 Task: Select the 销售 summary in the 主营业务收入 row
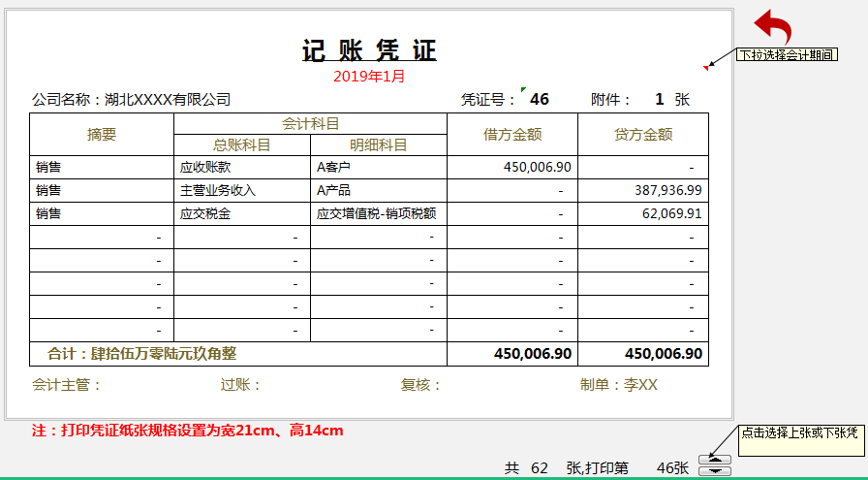point(102,190)
